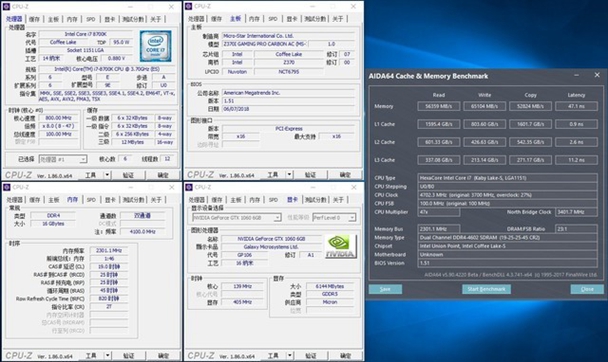Switch to 内存 tab in graphics window

pos(254,200)
